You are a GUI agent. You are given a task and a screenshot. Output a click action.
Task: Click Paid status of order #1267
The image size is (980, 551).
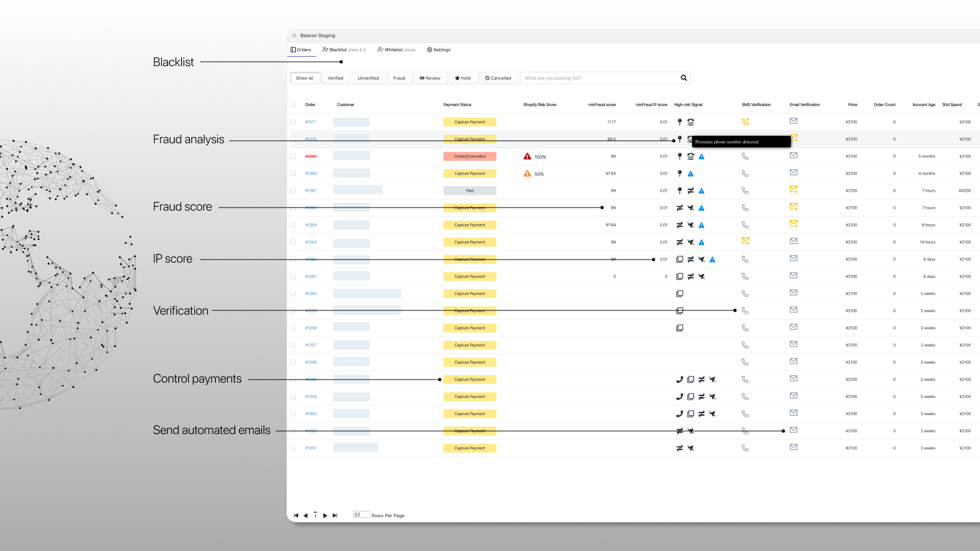point(470,190)
